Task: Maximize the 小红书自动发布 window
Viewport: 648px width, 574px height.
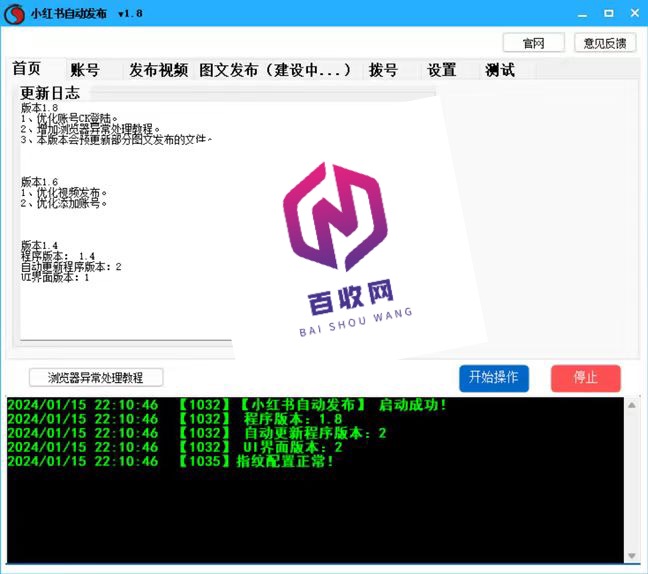Action: pos(608,14)
